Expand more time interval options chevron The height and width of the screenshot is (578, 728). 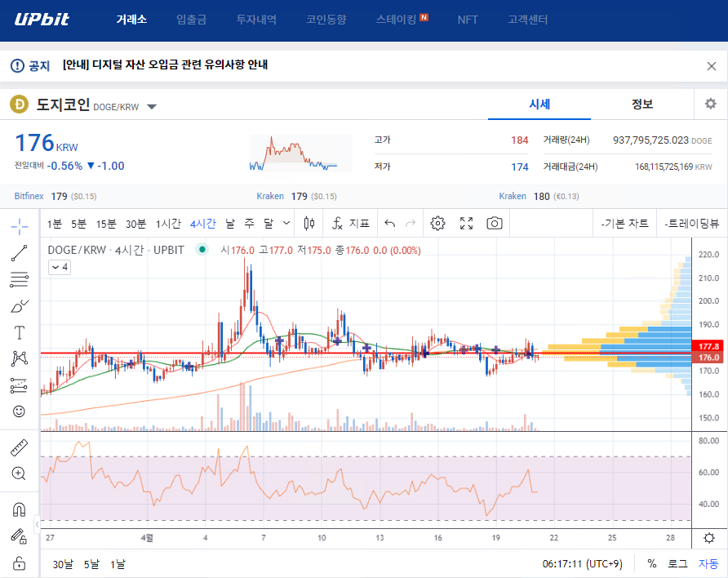pos(286,224)
